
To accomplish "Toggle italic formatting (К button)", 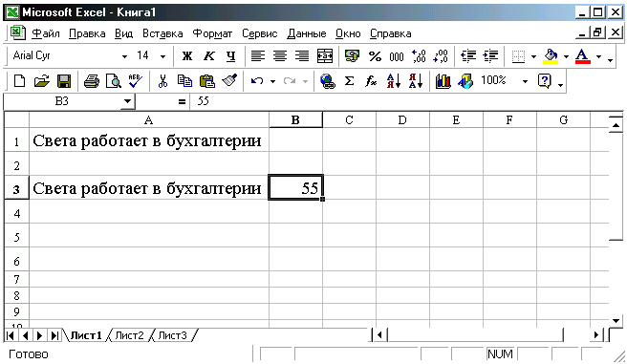I will [208, 56].
